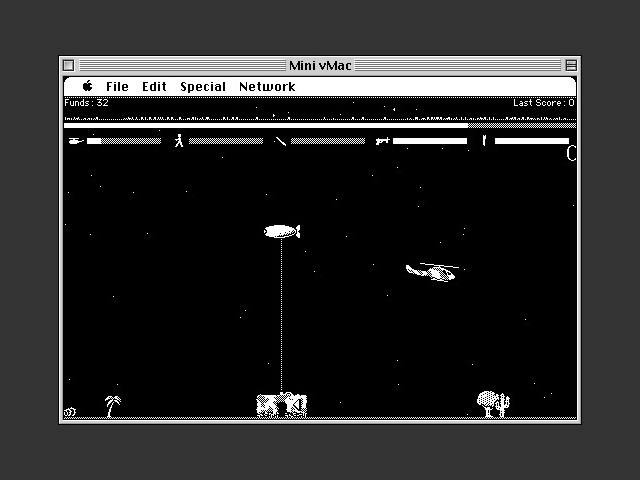Click the missile status icon
The image size is (640, 480).
pyautogui.click(x=280, y=141)
